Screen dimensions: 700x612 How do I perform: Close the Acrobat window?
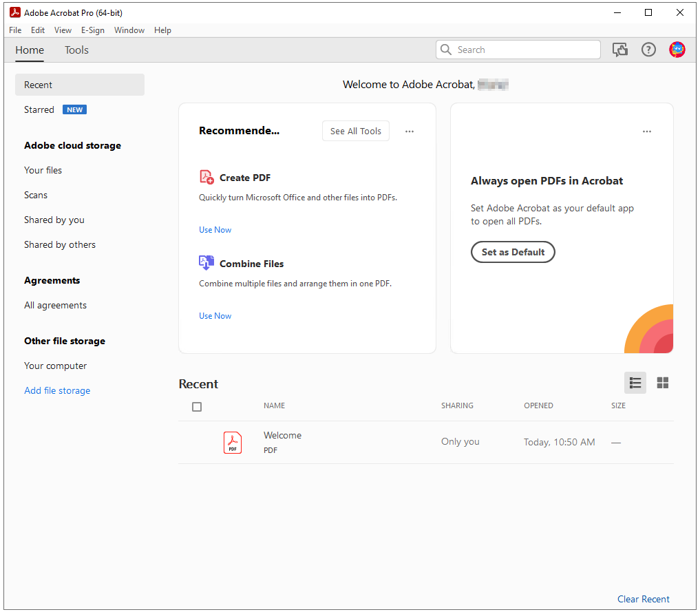click(x=679, y=12)
